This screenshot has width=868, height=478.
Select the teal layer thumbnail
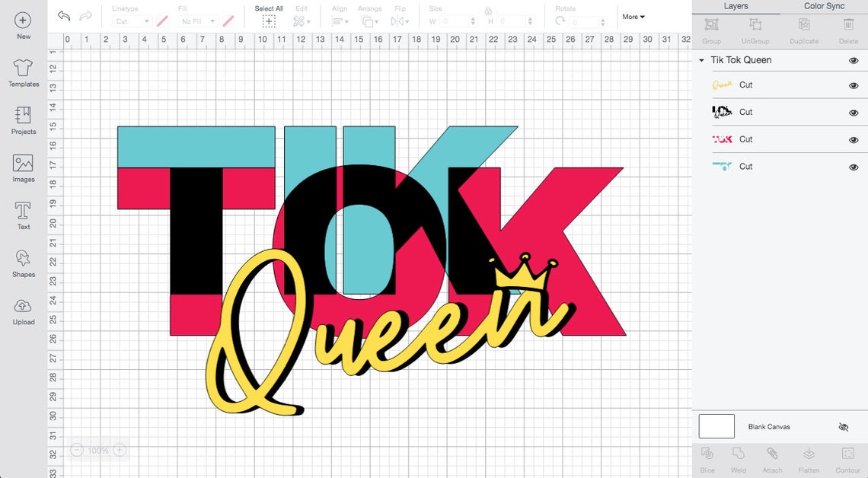coord(722,166)
